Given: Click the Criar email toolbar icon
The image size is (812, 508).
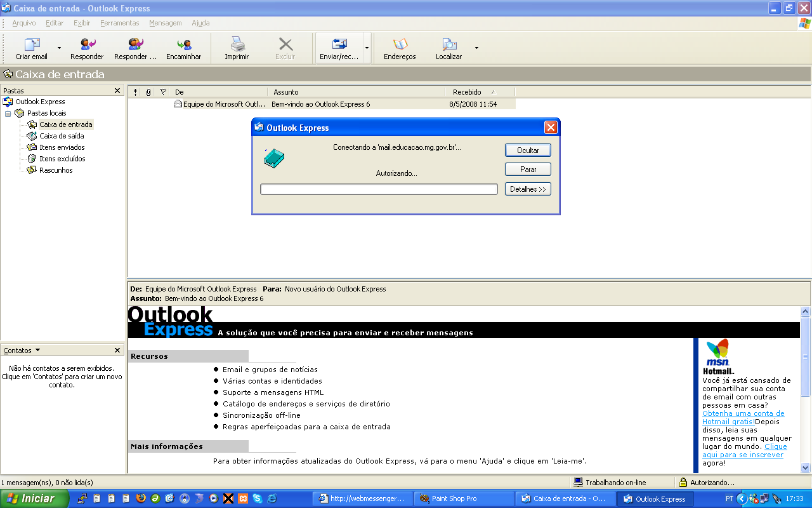Looking at the screenshot, I should pos(32,44).
